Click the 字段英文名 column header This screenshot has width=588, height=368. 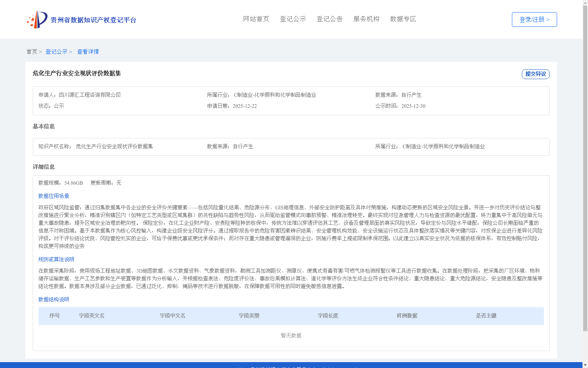pos(92,316)
